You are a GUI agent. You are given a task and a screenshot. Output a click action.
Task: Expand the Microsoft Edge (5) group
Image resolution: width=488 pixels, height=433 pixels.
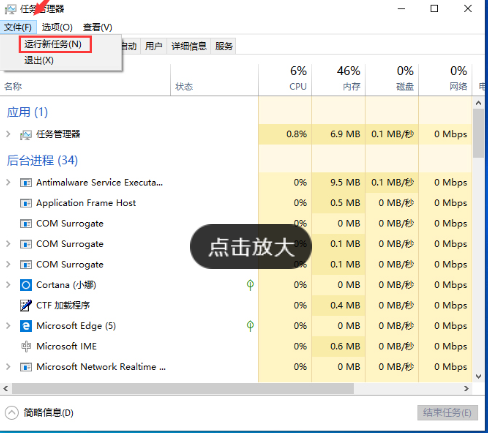point(8,326)
